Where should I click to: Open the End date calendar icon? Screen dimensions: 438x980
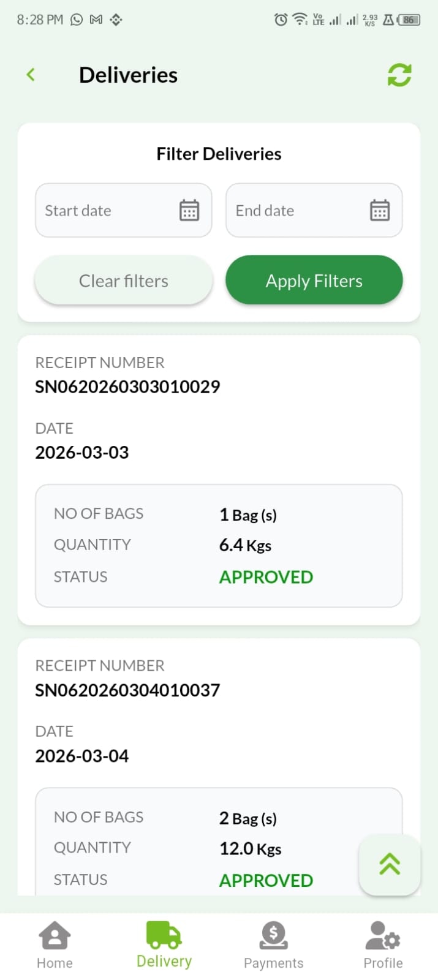tap(380, 210)
